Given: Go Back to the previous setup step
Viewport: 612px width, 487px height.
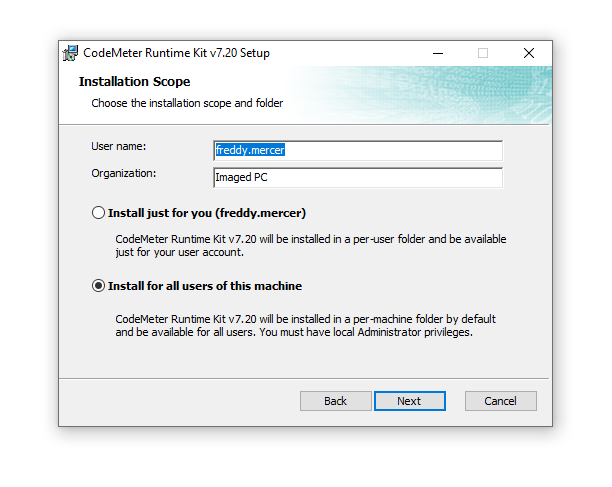Looking at the screenshot, I should (x=336, y=401).
